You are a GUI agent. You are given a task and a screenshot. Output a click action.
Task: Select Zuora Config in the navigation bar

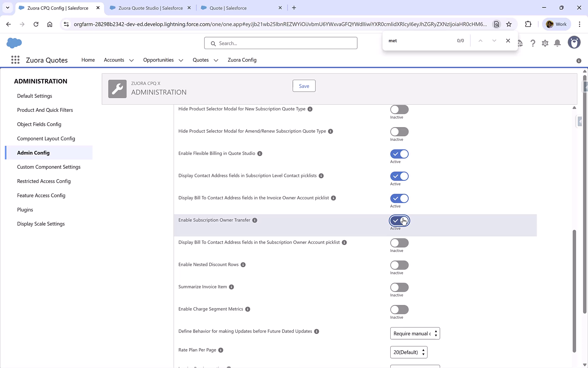click(x=242, y=60)
